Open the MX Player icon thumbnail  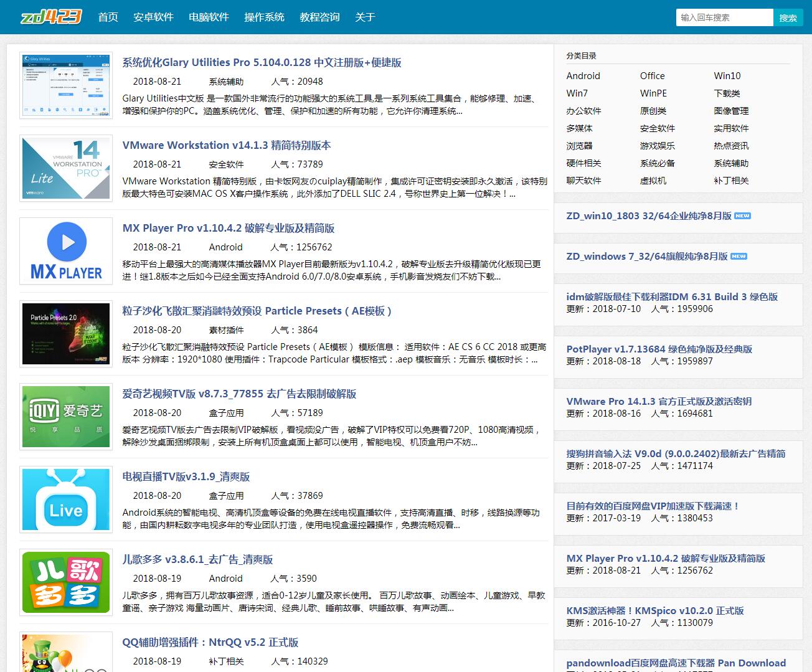(66, 251)
